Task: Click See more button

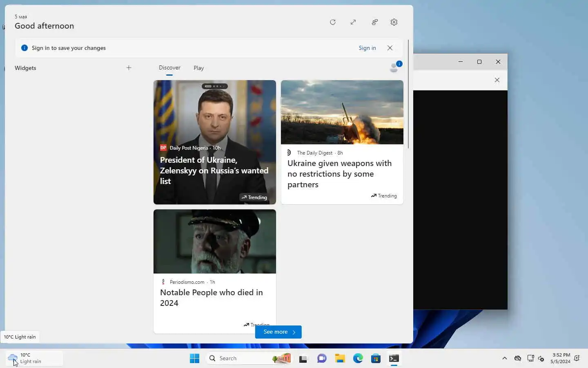Action: tap(278, 332)
